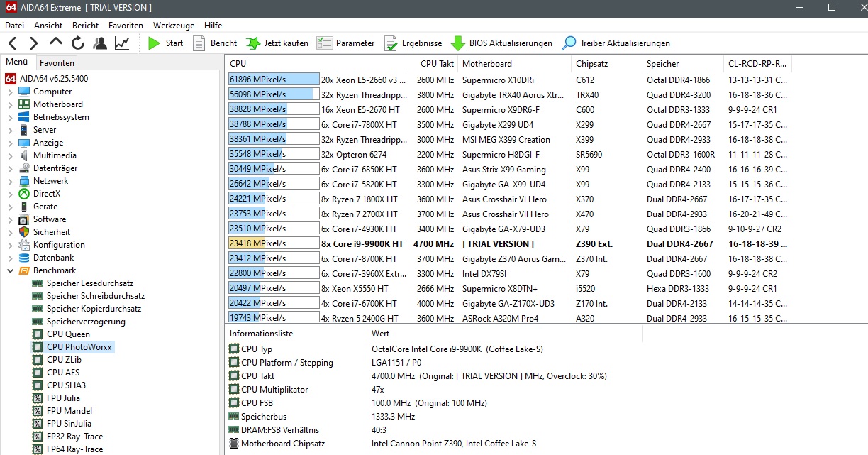Expand the Multimedia tree node
The width and height of the screenshot is (868, 455).
(x=10, y=155)
